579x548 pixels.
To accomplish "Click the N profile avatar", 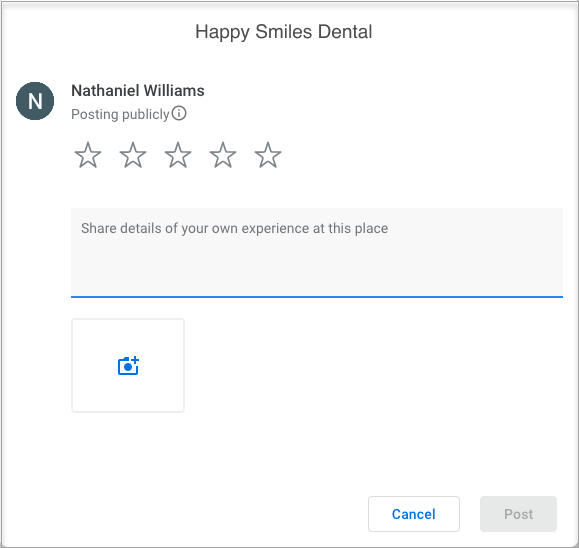I will point(35,101).
